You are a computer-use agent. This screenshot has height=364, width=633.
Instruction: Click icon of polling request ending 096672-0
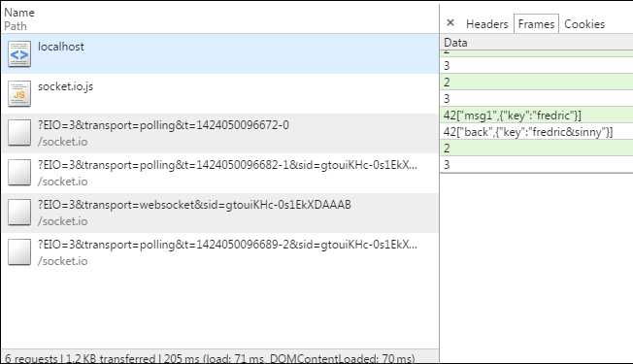[19, 132]
